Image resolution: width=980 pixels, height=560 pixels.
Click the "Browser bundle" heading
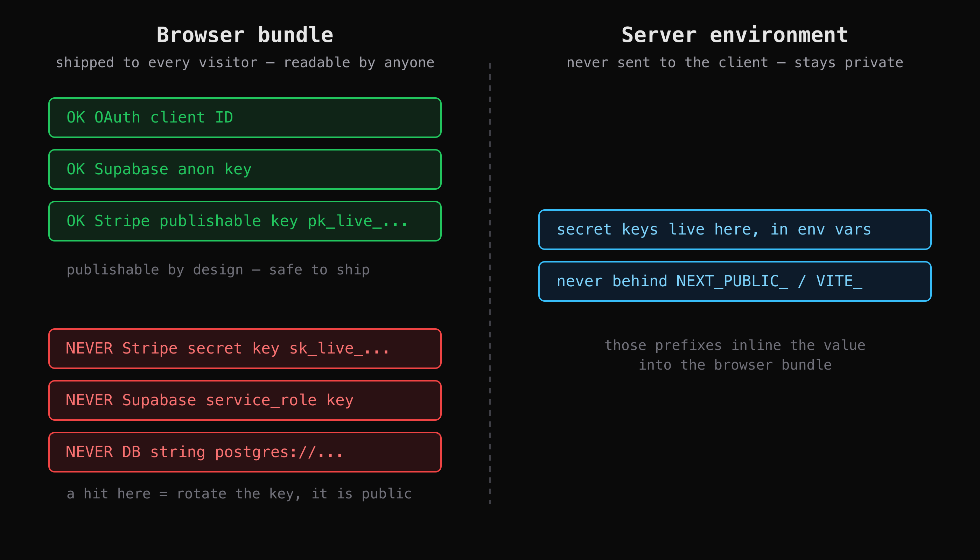245,35
